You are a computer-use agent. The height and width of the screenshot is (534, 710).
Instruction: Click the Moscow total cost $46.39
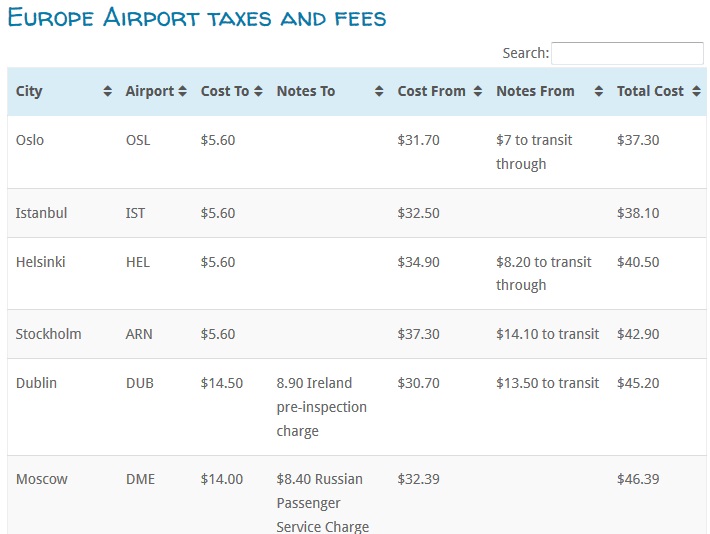638,479
